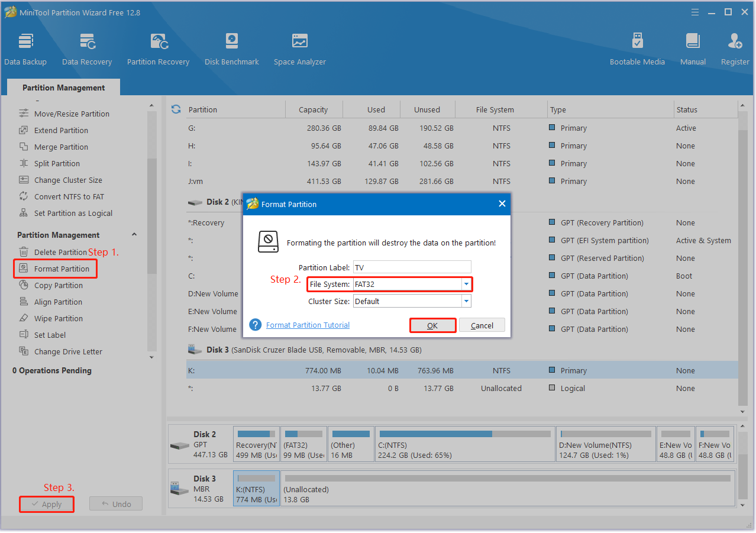The width and height of the screenshot is (756, 533).
Task: Open the File System dropdown
Action: point(467,284)
